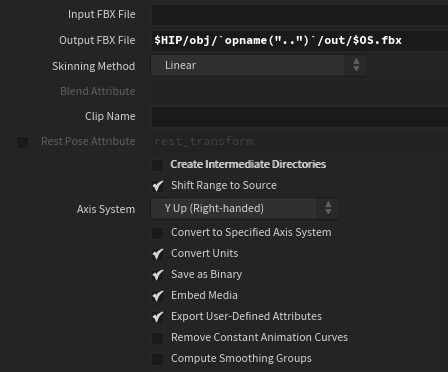This screenshot has height=372, width=448.
Task: Click the rest_transform attribute field
Action: [x=300, y=142]
